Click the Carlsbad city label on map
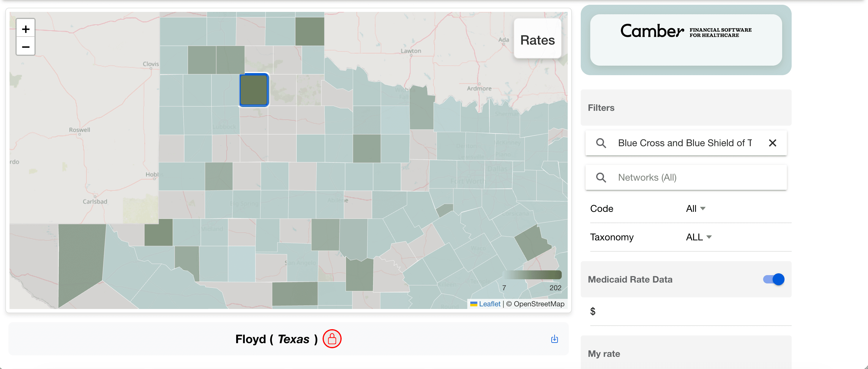The image size is (868, 369). (95, 201)
